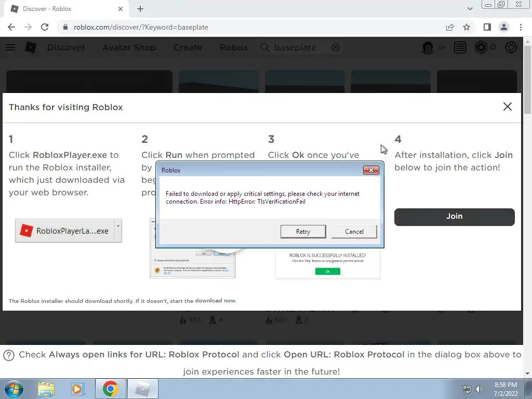
Task: Open File Explorer from the taskbar
Action: click(x=46, y=389)
